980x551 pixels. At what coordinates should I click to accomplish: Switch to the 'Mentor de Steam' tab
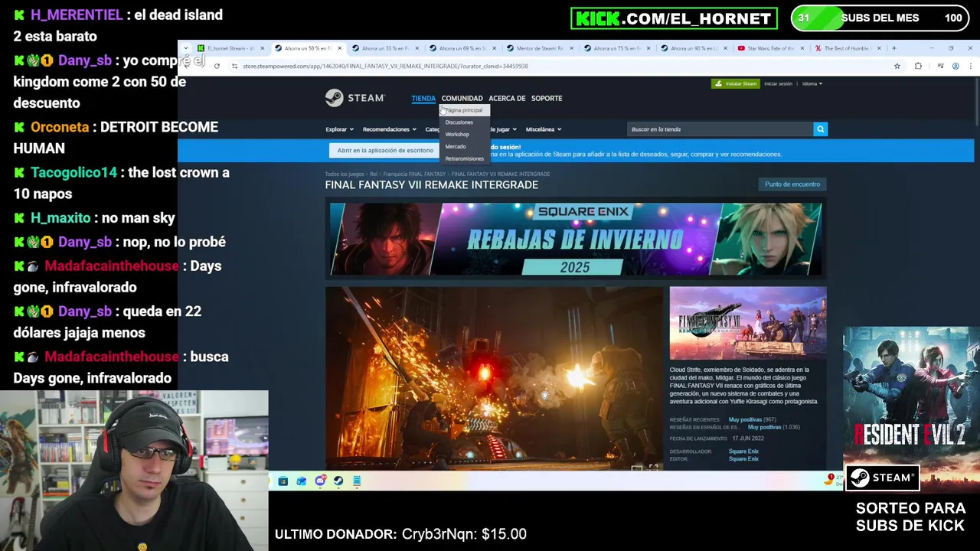coord(540,48)
